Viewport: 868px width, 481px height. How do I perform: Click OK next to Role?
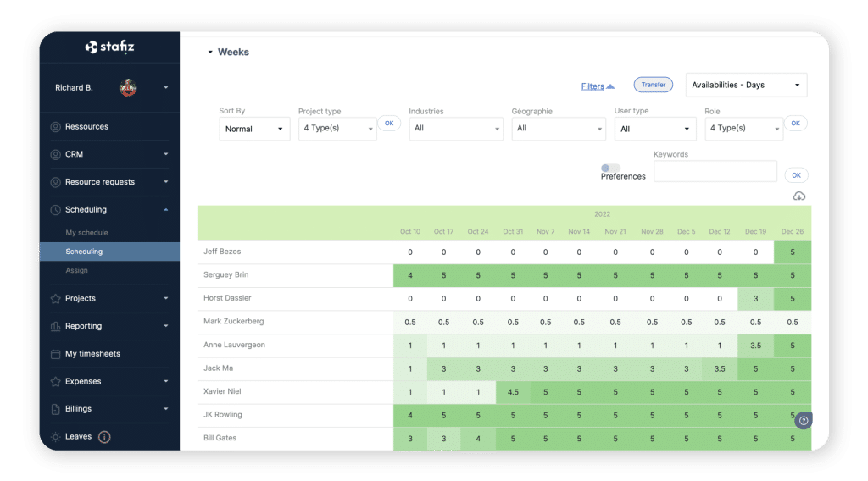[795, 124]
